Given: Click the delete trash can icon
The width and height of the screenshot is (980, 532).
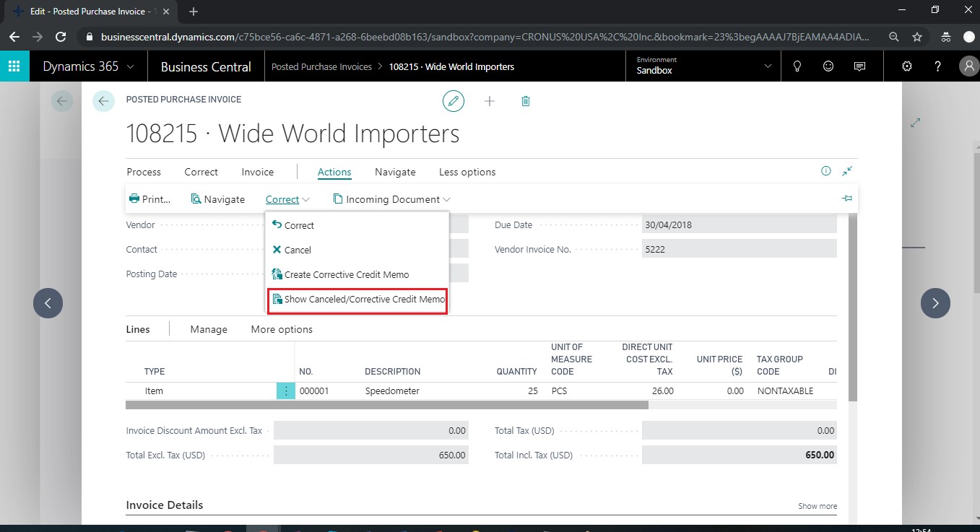Looking at the screenshot, I should [x=526, y=101].
